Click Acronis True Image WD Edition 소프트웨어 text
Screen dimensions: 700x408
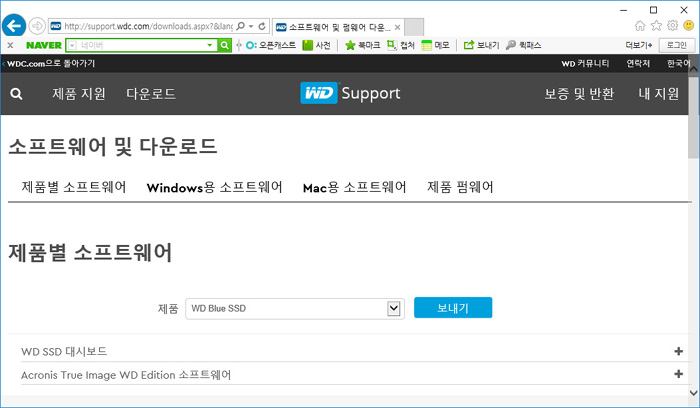pos(126,375)
